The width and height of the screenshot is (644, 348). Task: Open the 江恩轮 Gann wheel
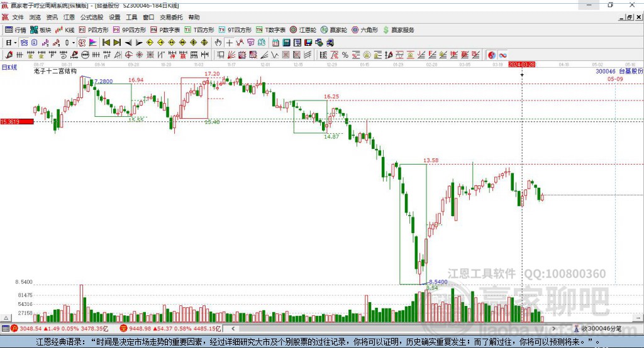[303, 30]
